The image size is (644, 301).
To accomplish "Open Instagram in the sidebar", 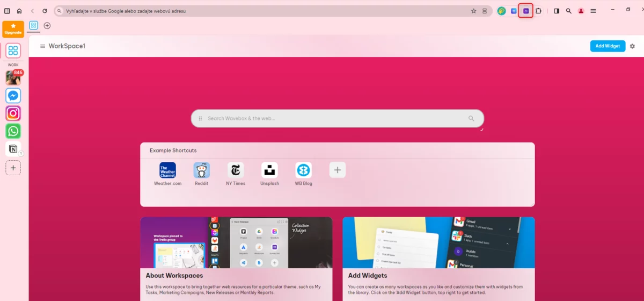I will [x=13, y=113].
